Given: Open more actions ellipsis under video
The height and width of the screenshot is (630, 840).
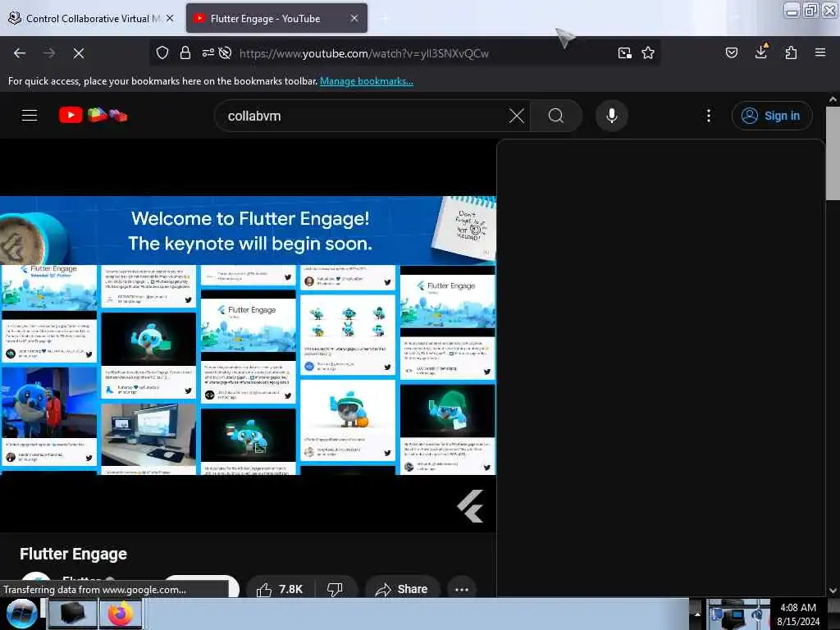Looking at the screenshot, I should tap(461, 589).
